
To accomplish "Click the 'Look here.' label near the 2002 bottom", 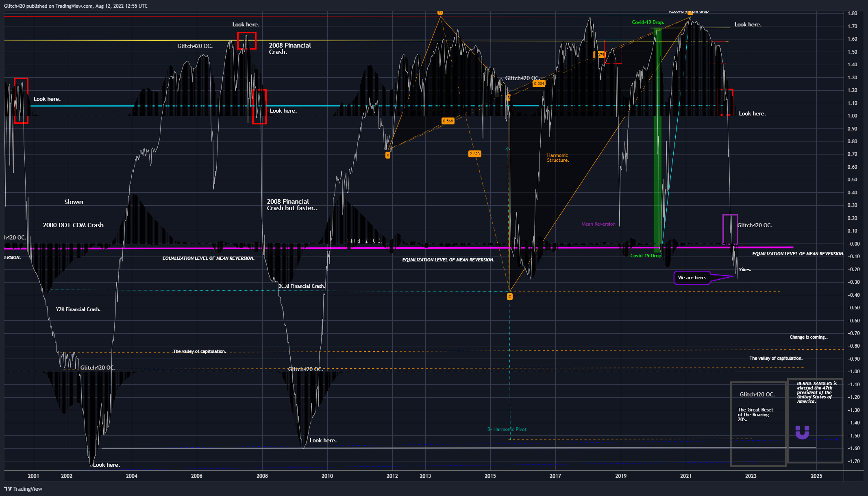I will pos(107,465).
